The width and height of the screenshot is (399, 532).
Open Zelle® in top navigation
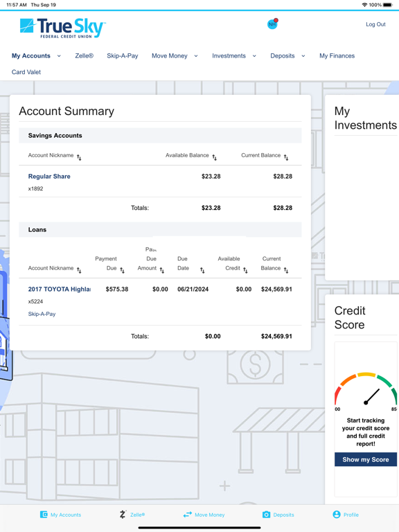click(x=84, y=55)
